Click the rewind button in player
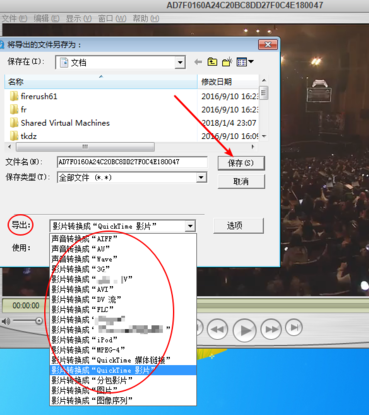 217,329
